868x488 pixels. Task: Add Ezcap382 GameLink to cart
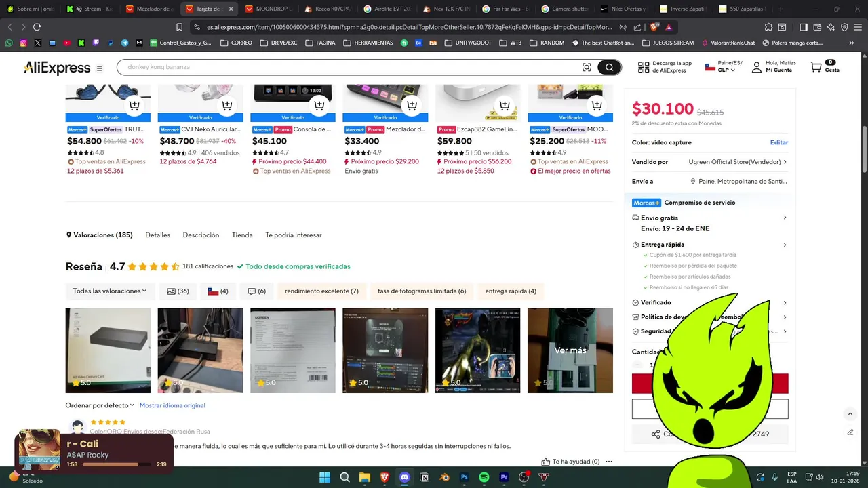coord(504,105)
